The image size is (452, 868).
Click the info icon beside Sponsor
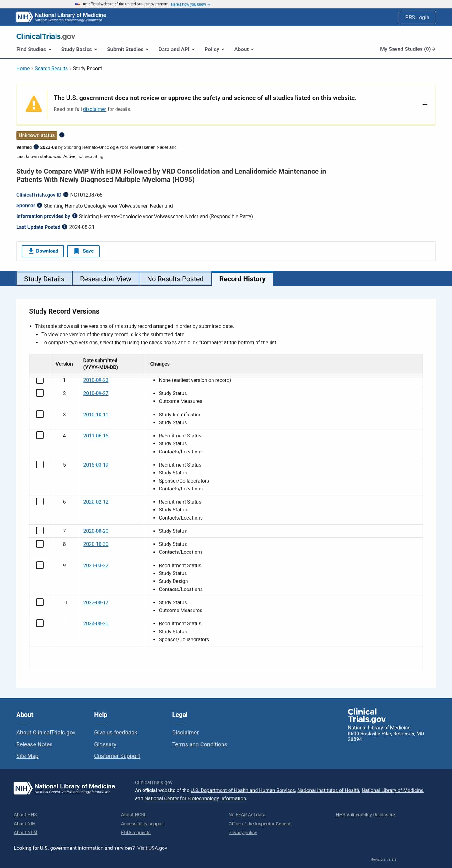pos(40,205)
